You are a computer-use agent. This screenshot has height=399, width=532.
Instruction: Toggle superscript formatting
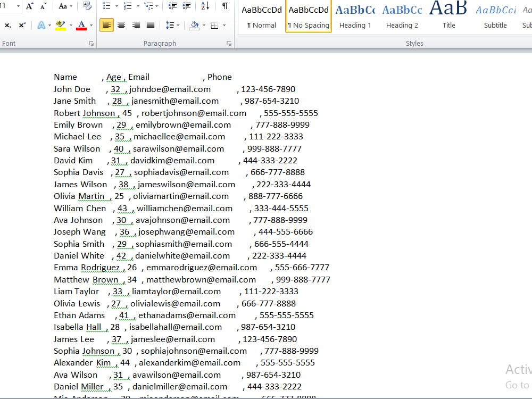(22, 25)
